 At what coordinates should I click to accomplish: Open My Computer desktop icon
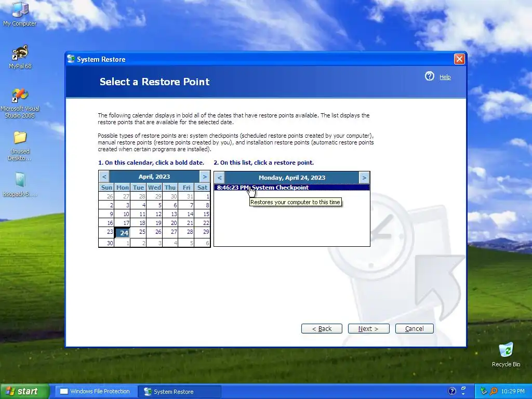pyautogui.click(x=20, y=14)
